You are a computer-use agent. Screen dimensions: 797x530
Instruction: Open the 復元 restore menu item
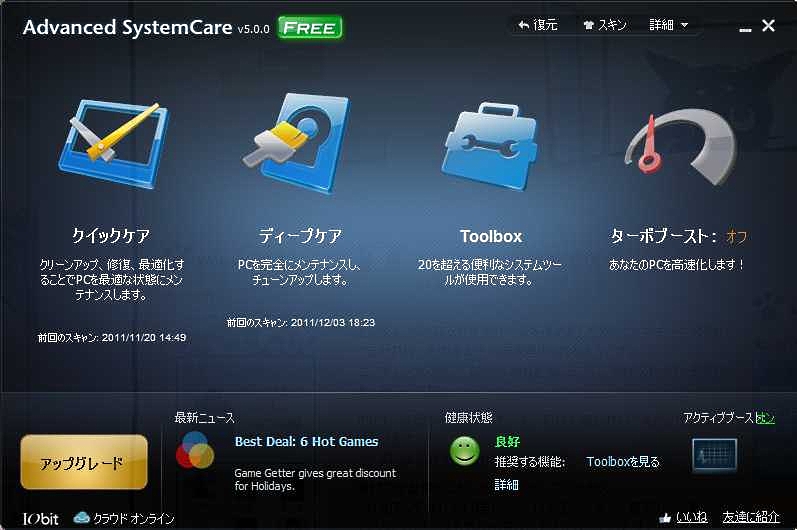coord(537,24)
